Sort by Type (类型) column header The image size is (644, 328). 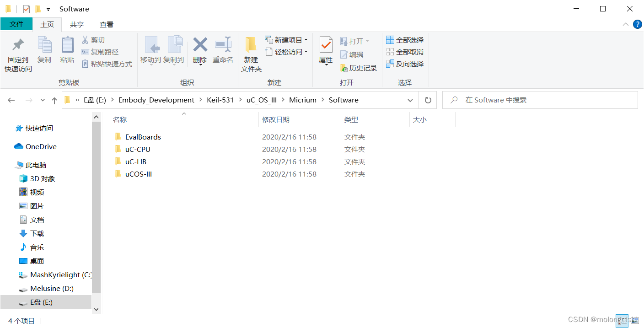coord(351,119)
